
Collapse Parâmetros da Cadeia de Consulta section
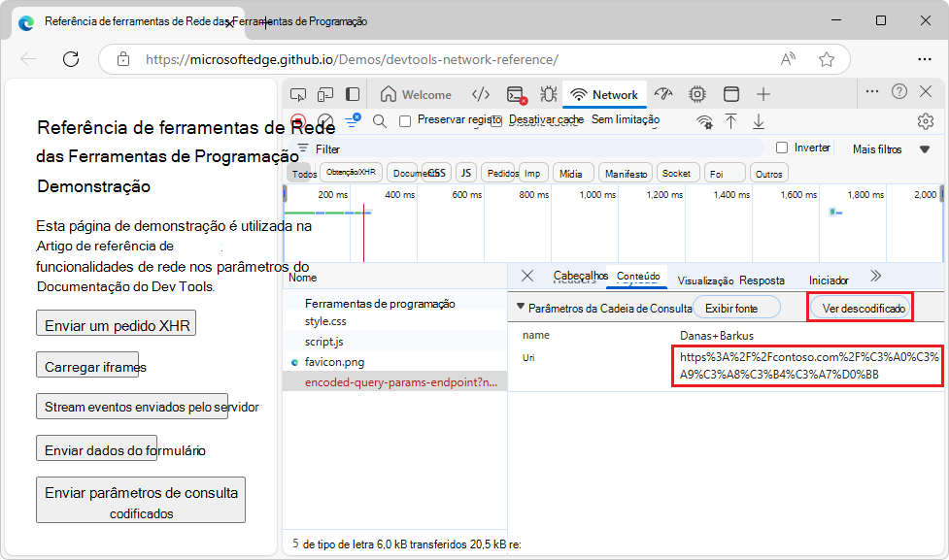tap(521, 308)
